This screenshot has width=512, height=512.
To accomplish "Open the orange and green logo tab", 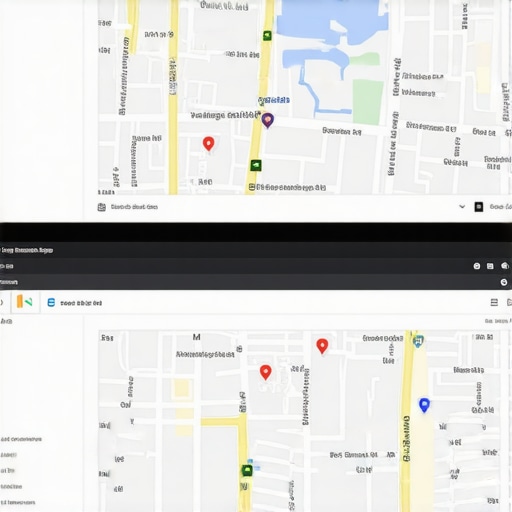I will [x=25, y=302].
